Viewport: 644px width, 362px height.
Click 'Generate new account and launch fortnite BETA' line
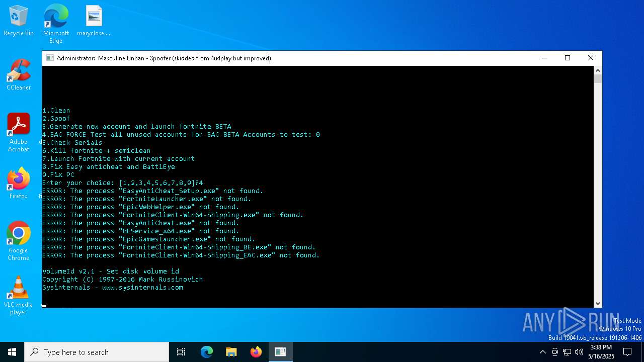(x=137, y=127)
